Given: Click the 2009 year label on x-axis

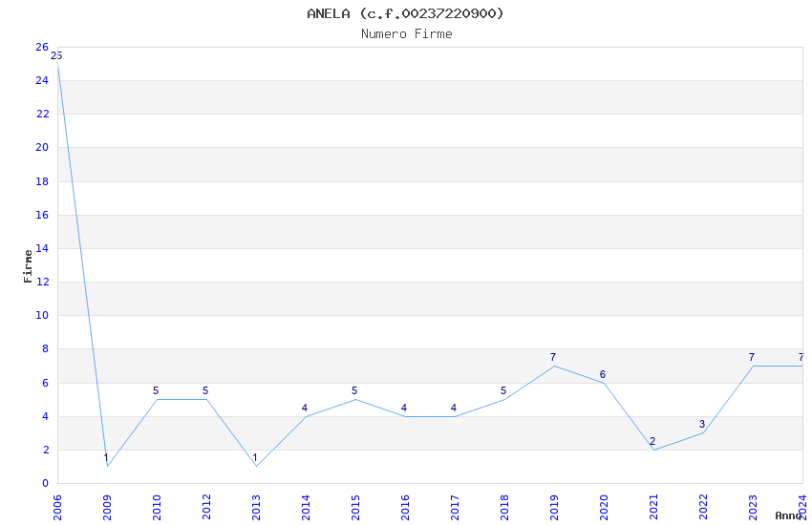Looking at the screenshot, I should [x=107, y=508].
